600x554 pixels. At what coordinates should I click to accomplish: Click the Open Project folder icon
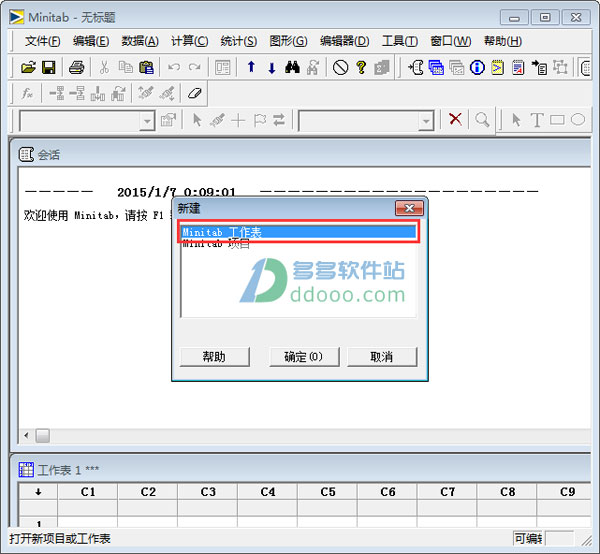point(28,67)
